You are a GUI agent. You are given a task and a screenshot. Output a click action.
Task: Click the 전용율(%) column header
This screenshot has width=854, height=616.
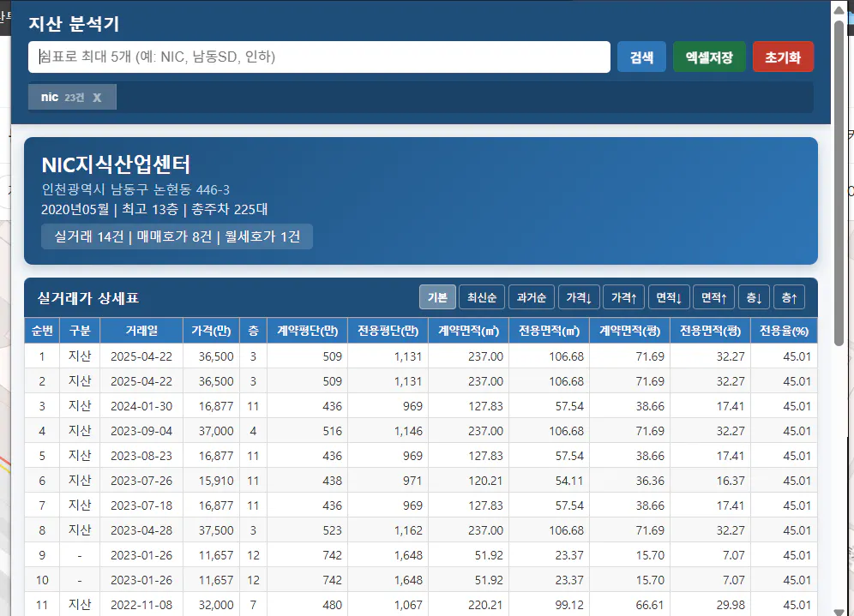point(785,331)
